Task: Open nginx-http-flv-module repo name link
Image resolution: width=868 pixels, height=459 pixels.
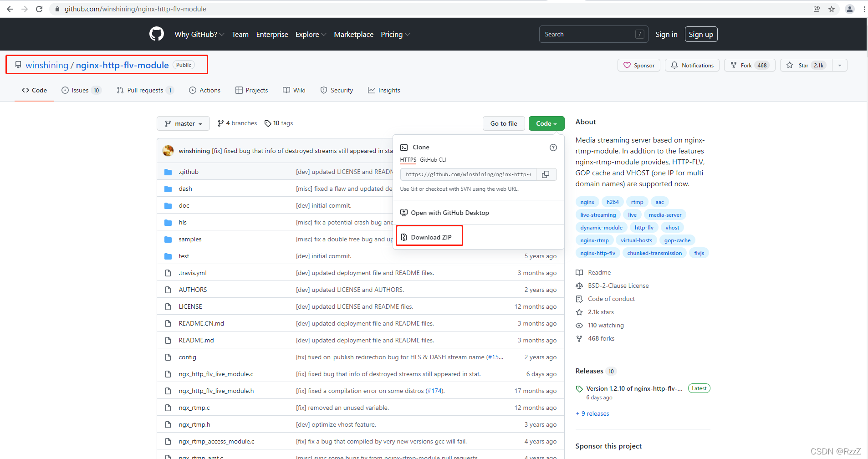Action: (x=122, y=65)
